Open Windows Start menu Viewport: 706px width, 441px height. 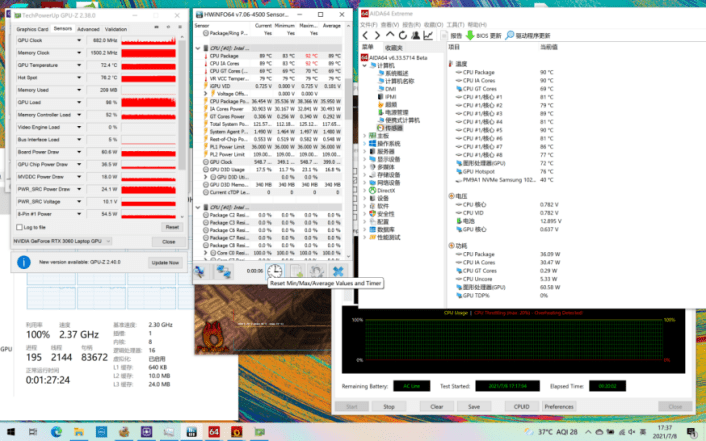pyautogui.click(x=10, y=432)
